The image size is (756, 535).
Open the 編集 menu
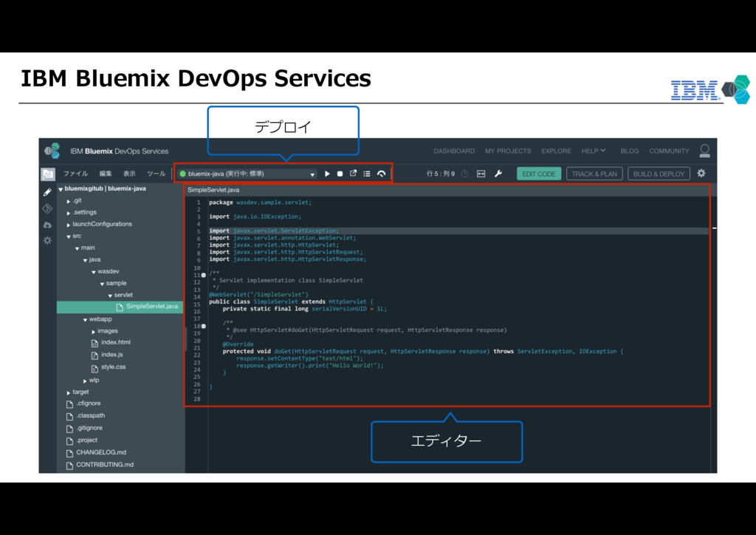click(106, 174)
